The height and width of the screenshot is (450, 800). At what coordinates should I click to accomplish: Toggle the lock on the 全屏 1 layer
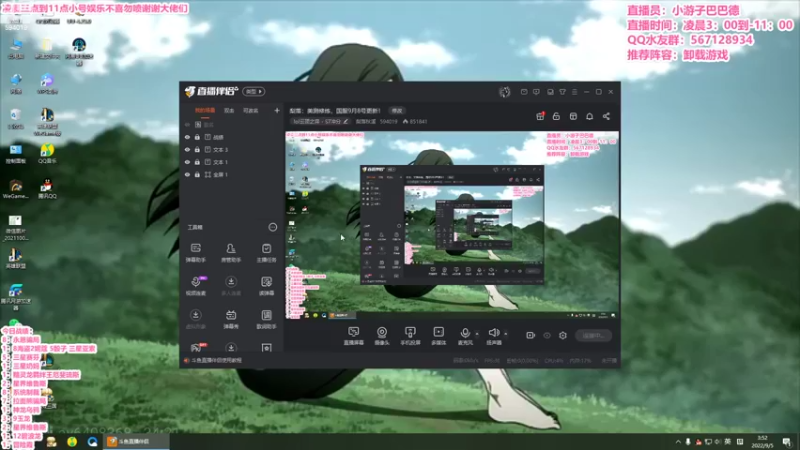tap(197, 174)
